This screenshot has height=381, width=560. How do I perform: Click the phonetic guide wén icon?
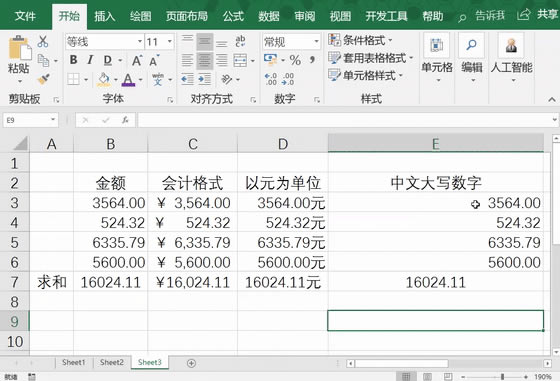[158, 79]
